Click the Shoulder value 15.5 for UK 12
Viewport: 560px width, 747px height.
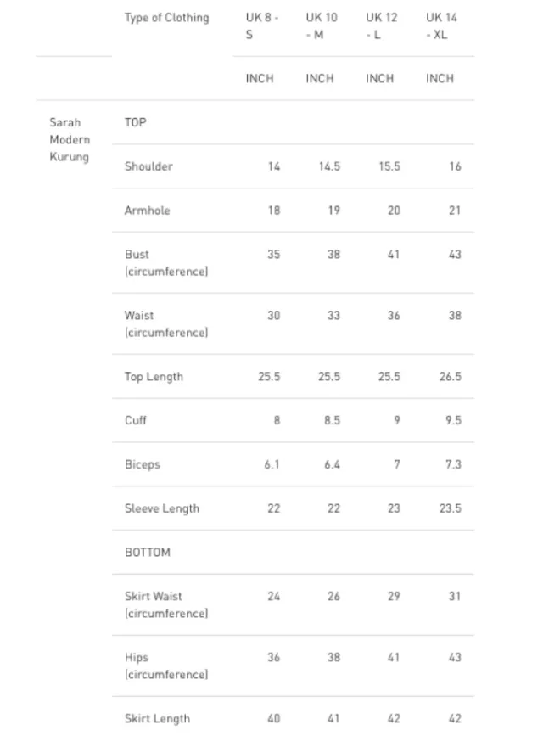pyautogui.click(x=389, y=166)
